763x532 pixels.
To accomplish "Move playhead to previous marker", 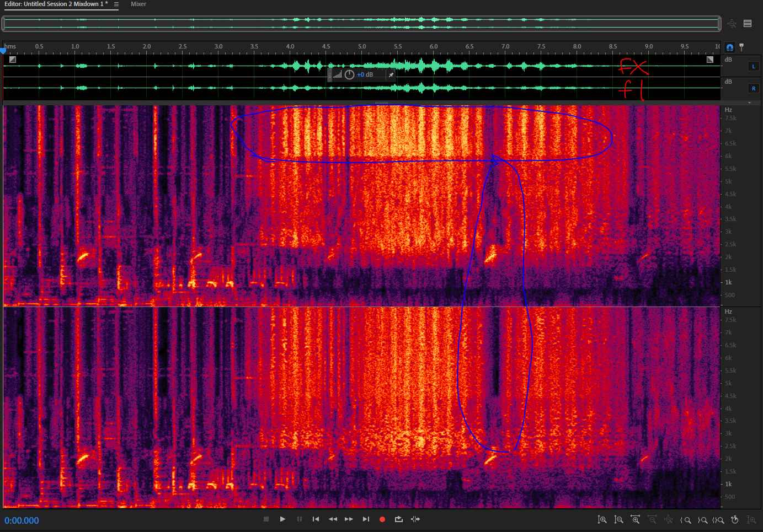I will [x=316, y=519].
